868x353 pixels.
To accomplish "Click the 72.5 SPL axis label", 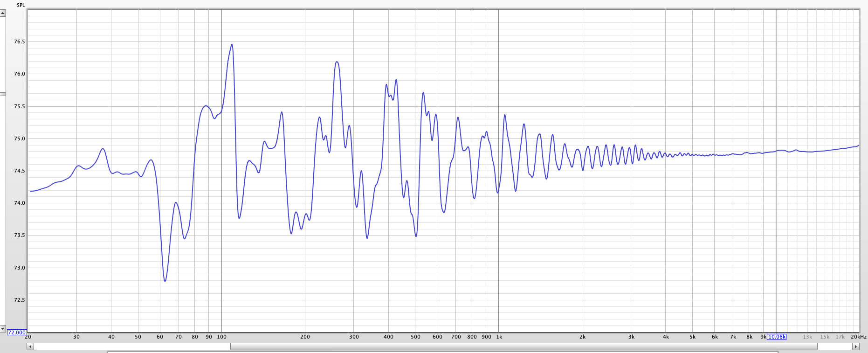I will click(20, 300).
